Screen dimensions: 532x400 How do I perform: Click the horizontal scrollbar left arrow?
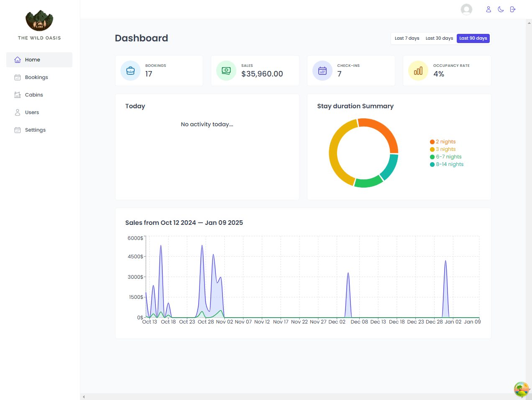click(x=84, y=397)
